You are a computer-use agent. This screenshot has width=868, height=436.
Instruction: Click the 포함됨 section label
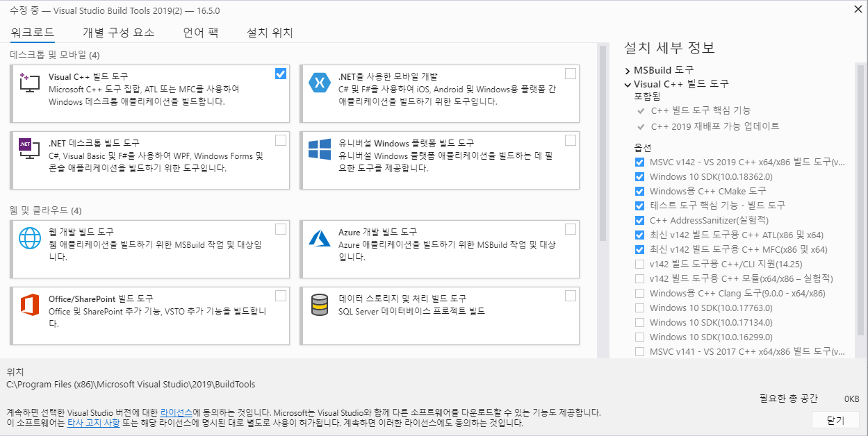pyautogui.click(x=647, y=96)
